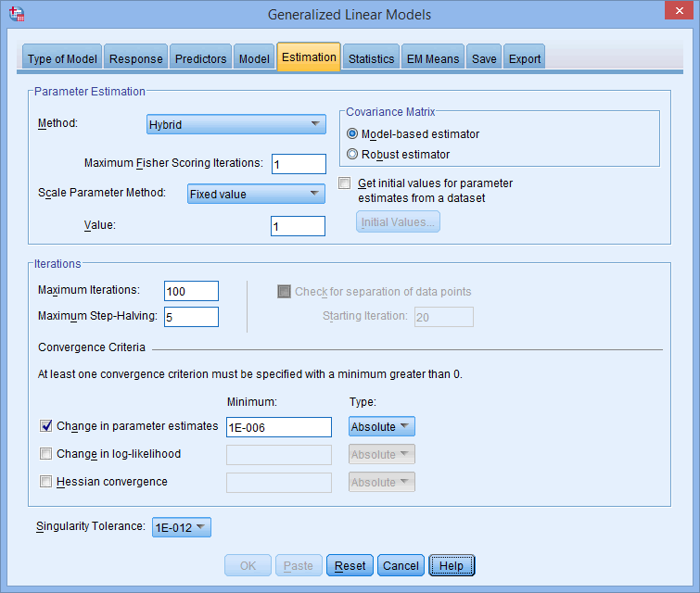Open the Statistics tab
The height and width of the screenshot is (593, 700).
coord(371,58)
